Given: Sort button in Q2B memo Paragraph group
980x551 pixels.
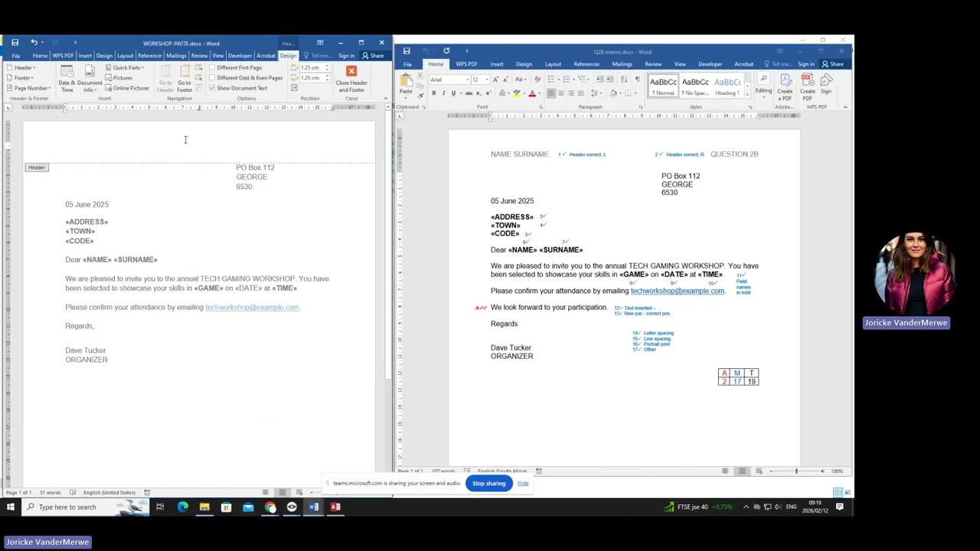Looking at the screenshot, I should (x=625, y=80).
